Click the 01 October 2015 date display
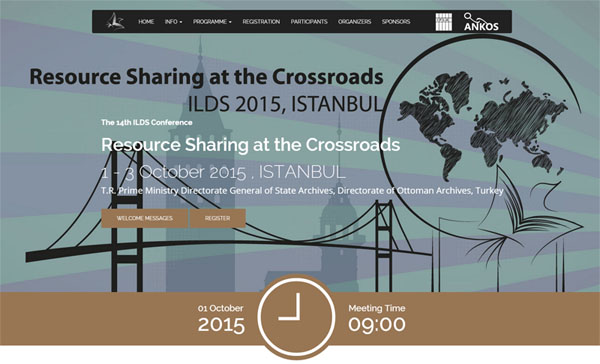600x364 pixels. (x=221, y=318)
